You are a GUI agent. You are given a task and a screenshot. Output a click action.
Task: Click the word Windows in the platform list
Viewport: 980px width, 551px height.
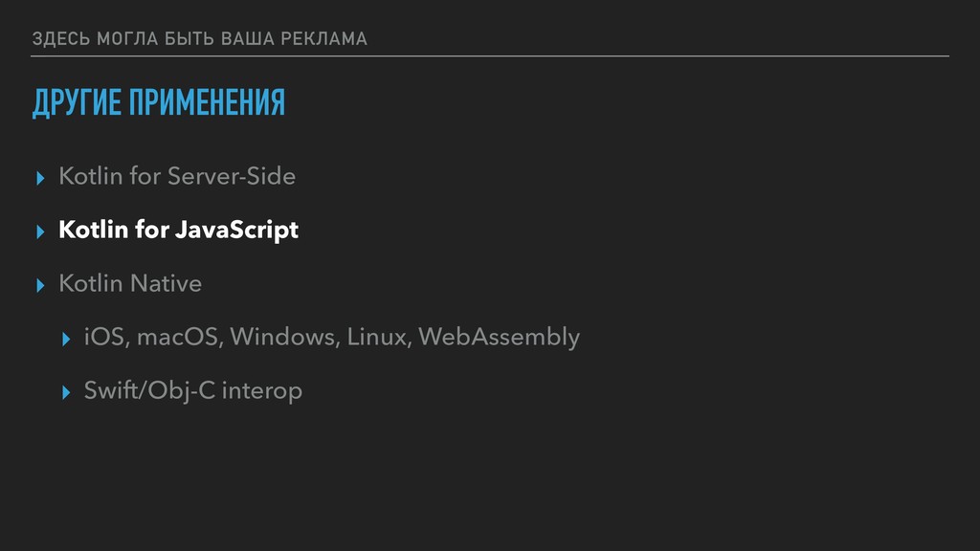(x=284, y=338)
